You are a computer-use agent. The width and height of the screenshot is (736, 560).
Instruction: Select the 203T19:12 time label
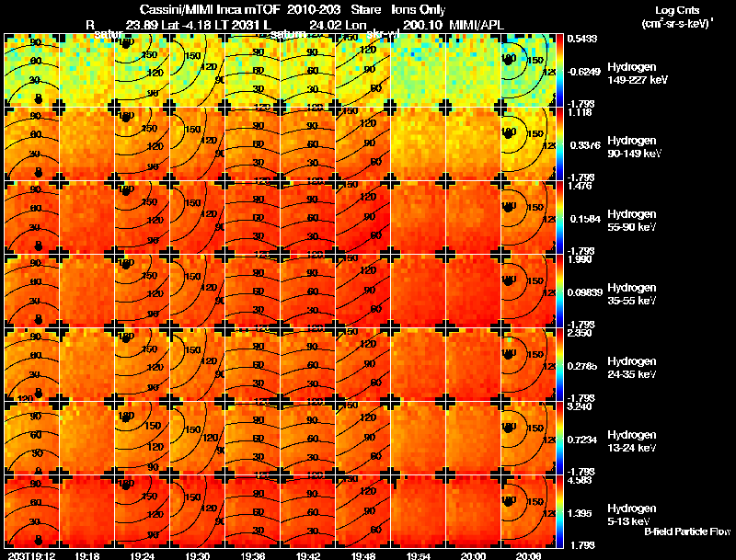coord(32,555)
